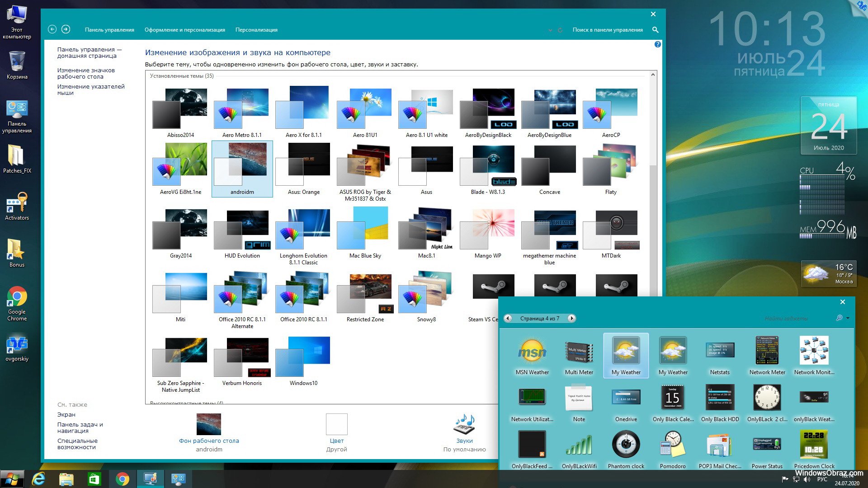Open the Windows Store taskbar icon
This screenshot has width=868, height=488.
94,479
